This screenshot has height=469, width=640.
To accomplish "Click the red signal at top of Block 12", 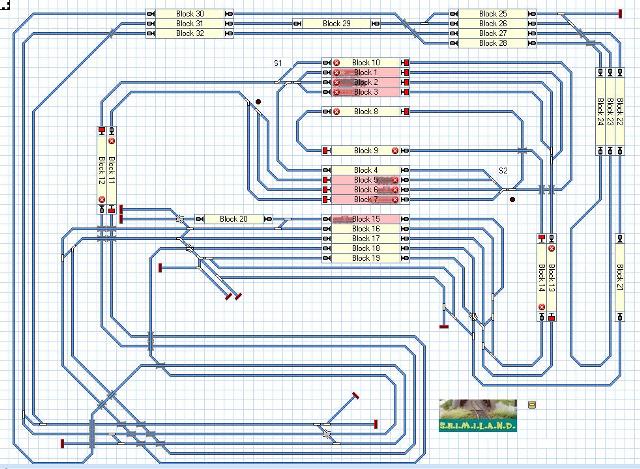I will [102, 131].
